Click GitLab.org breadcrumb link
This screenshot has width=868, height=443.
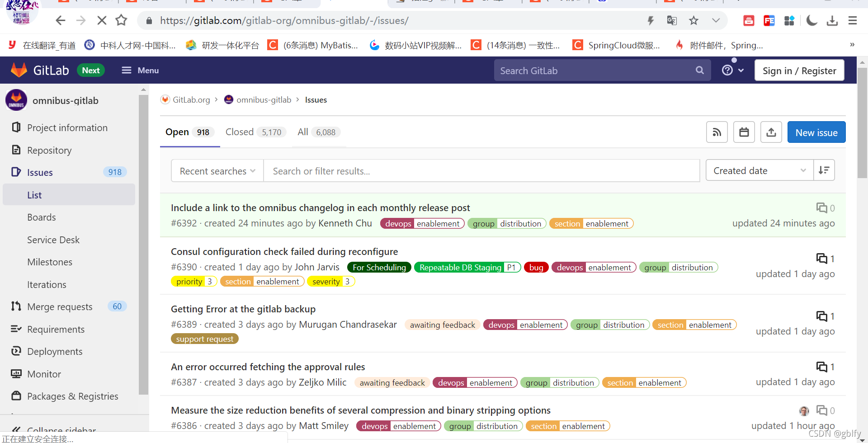tap(191, 99)
